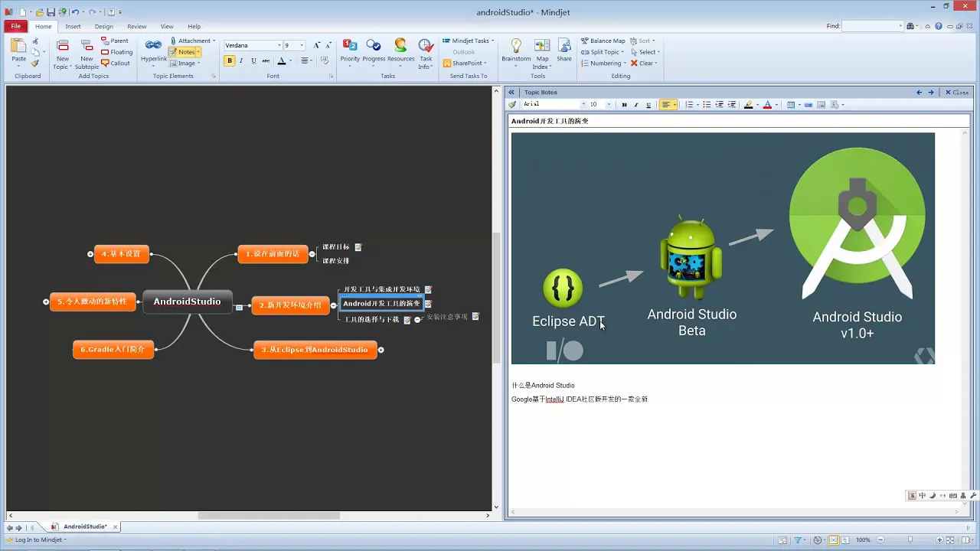Screen dimensions: 980x551
Task: Toggle the Notes pane button
Action: pos(184,52)
